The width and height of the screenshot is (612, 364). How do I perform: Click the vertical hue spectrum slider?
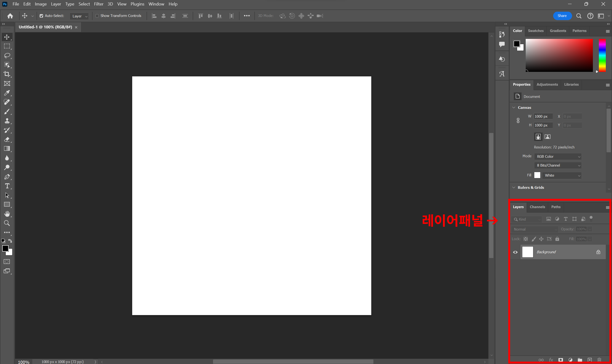click(x=602, y=55)
